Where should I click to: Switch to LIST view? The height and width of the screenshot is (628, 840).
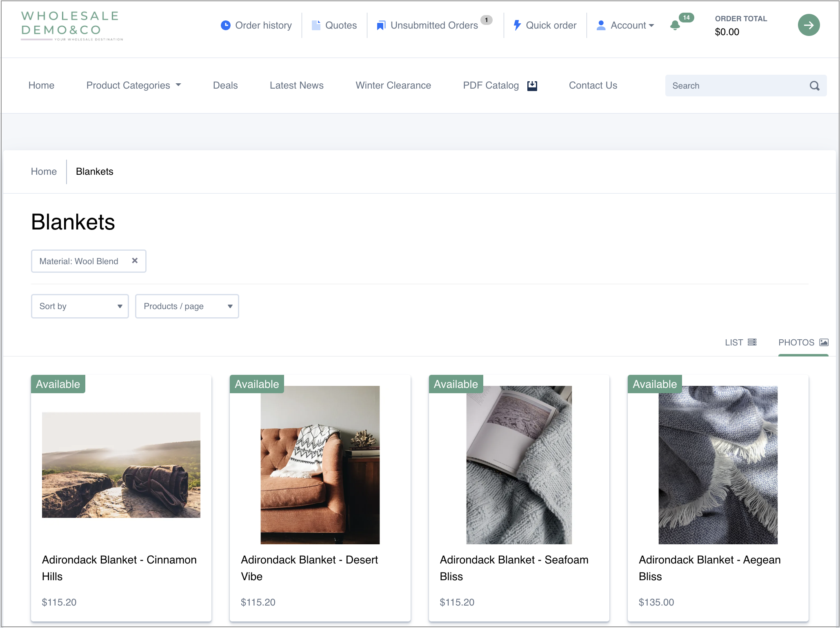[740, 343]
